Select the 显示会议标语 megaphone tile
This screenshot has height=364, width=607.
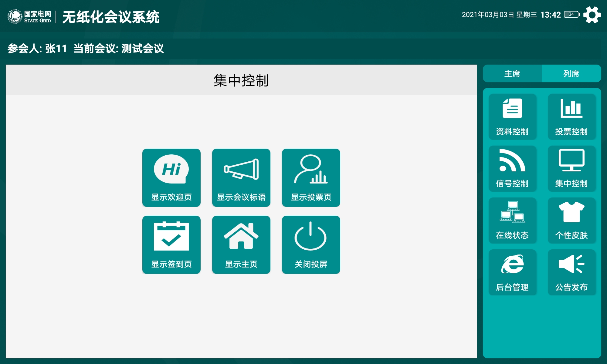(x=241, y=178)
